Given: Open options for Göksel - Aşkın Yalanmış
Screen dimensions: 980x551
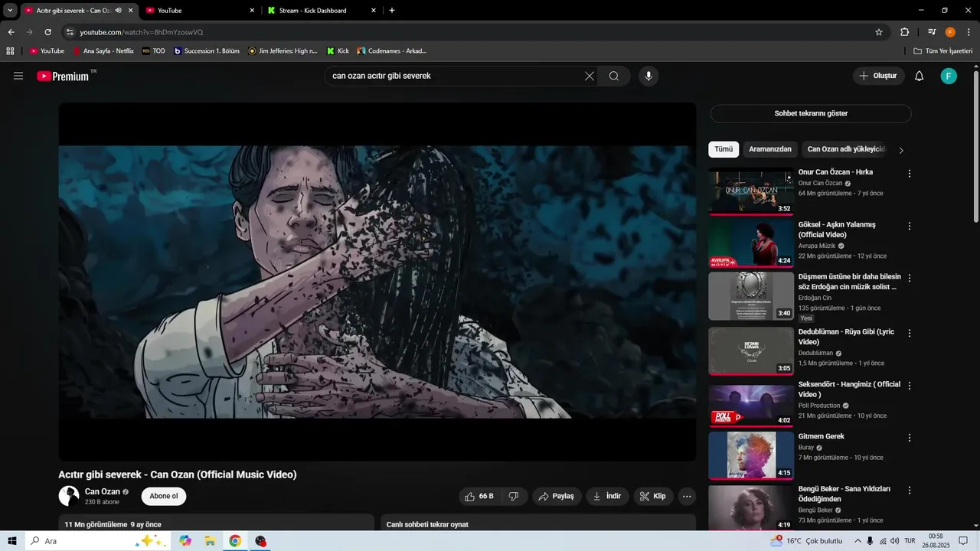Looking at the screenshot, I should pos(910,227).
